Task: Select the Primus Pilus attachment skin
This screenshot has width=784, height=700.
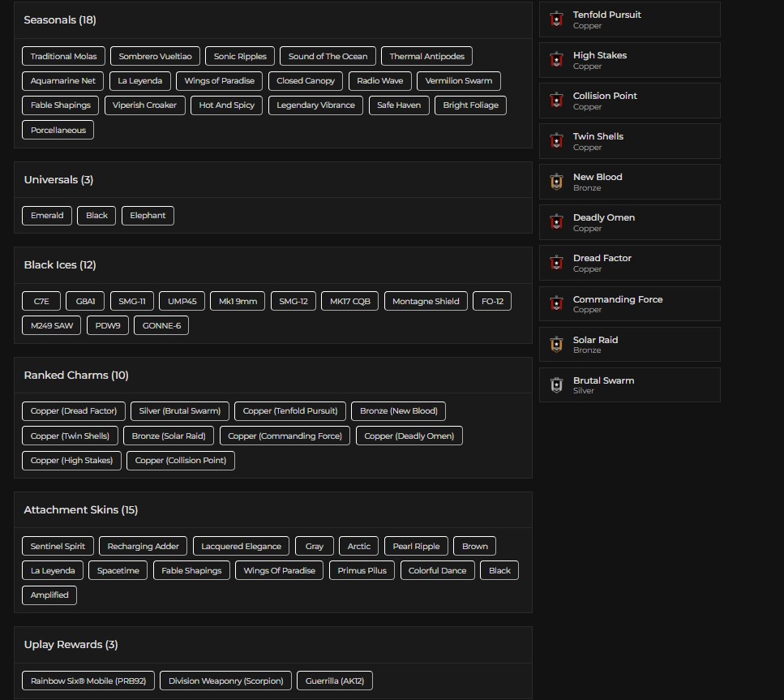Action: pyautogui.click(x=362, y=571)
